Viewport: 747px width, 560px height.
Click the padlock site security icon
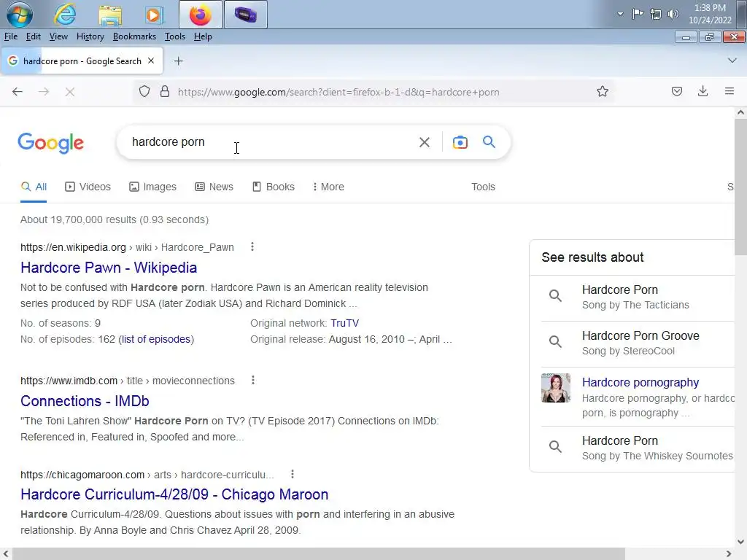(165, 91)
